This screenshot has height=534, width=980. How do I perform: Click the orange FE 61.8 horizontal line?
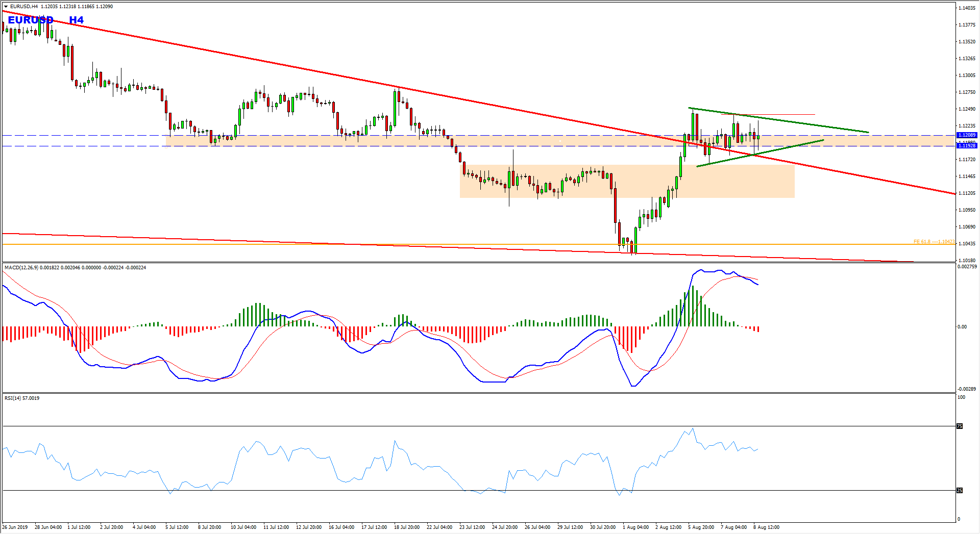(306, 244)
